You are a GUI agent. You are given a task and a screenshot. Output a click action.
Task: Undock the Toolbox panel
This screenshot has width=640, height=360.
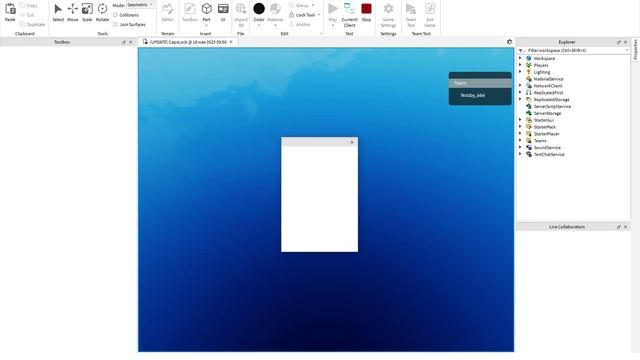(124, 42)
